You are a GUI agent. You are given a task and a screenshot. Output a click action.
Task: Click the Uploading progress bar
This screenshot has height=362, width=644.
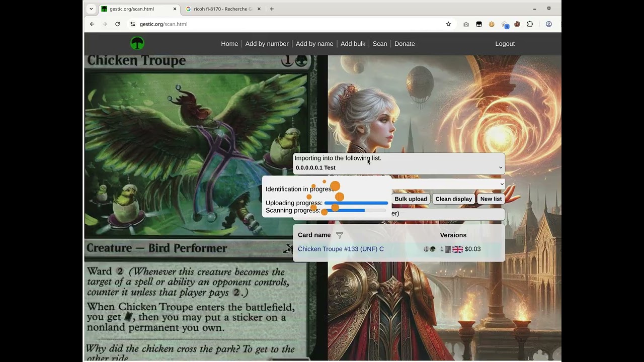(356, 203)
